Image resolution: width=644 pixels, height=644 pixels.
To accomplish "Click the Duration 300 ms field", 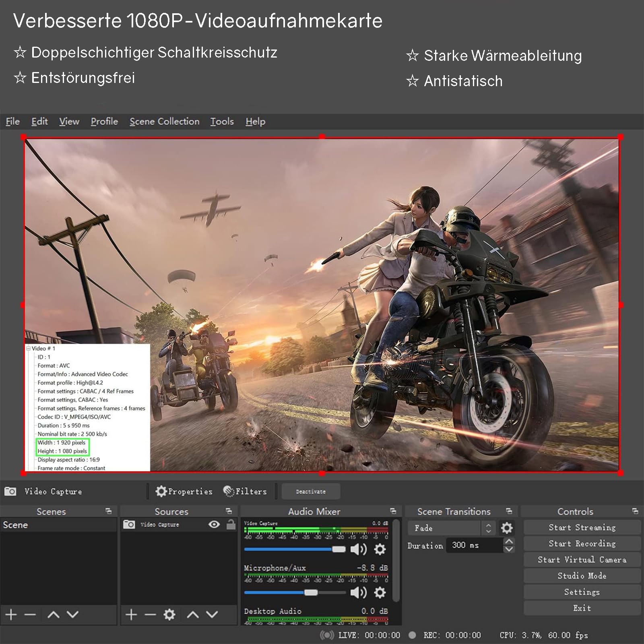I will (474, 545).
